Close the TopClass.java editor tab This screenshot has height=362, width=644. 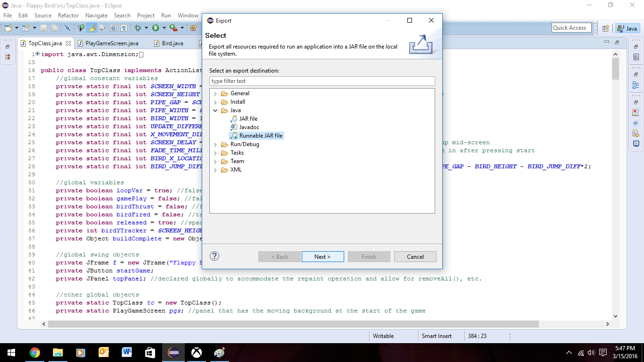pyautogui.click(x=68, y=43)
